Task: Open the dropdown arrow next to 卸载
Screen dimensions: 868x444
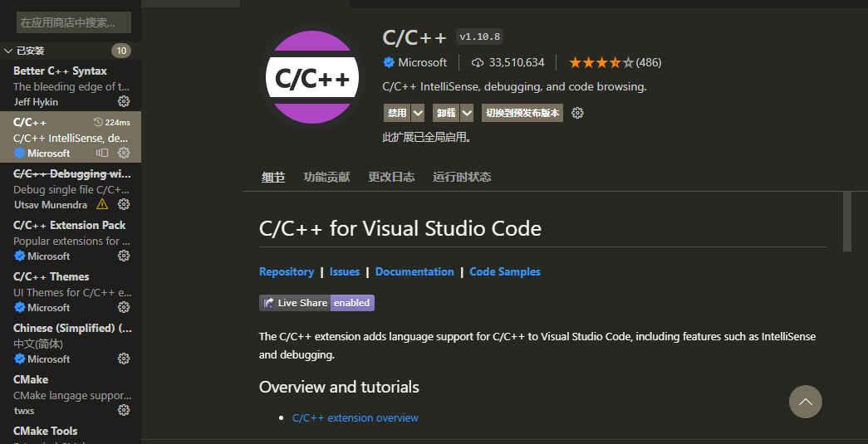Action: 467,113
